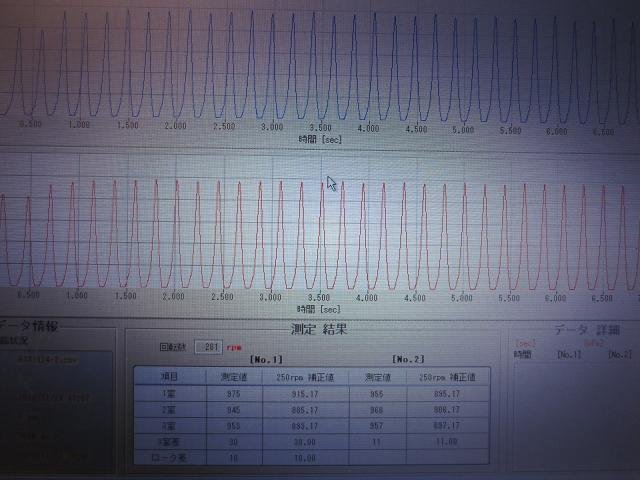640x480 pixels.
Task: Select the 897.17 cell in 3室 row
Action: point(447,426)
